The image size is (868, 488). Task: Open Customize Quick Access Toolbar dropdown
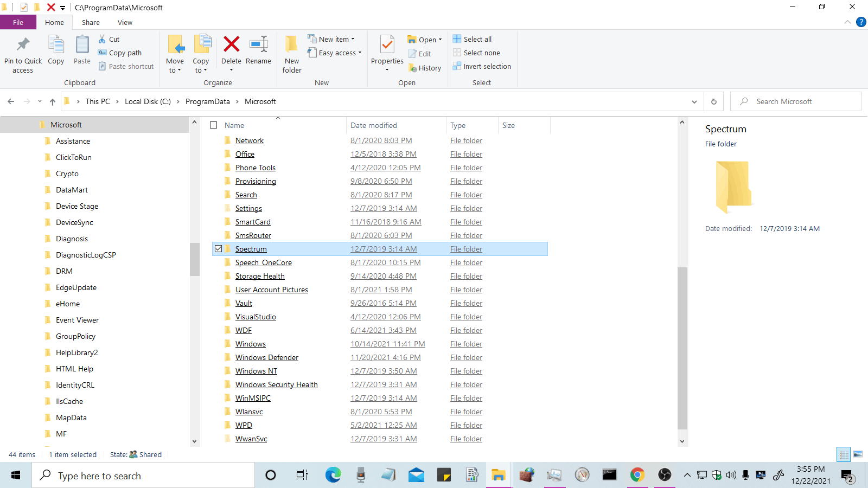click(62, 8)
